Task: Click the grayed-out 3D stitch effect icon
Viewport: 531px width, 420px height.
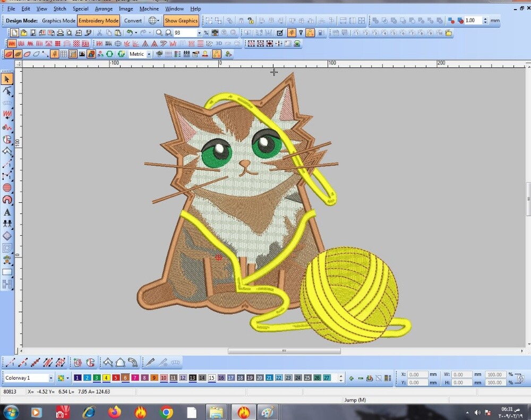Action: 219,44
